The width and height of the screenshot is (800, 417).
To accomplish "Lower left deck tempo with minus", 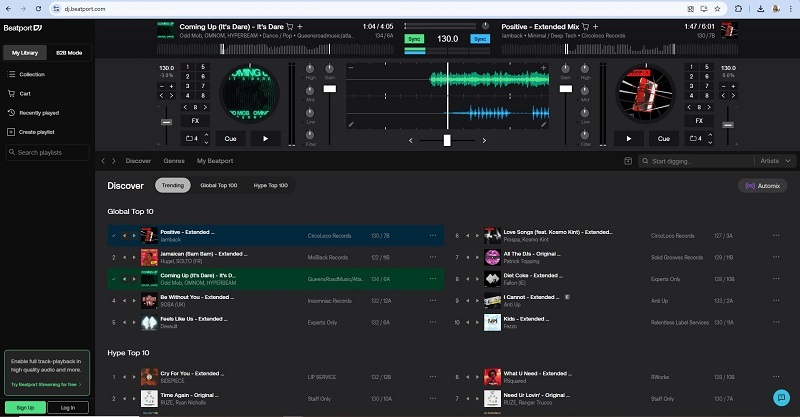I will pos(162,86).
